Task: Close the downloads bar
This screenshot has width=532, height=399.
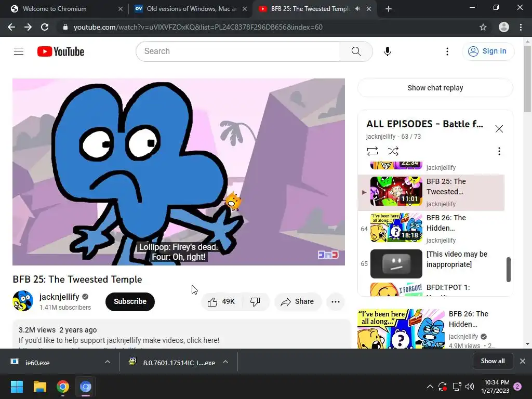Action: click(523, 362)
